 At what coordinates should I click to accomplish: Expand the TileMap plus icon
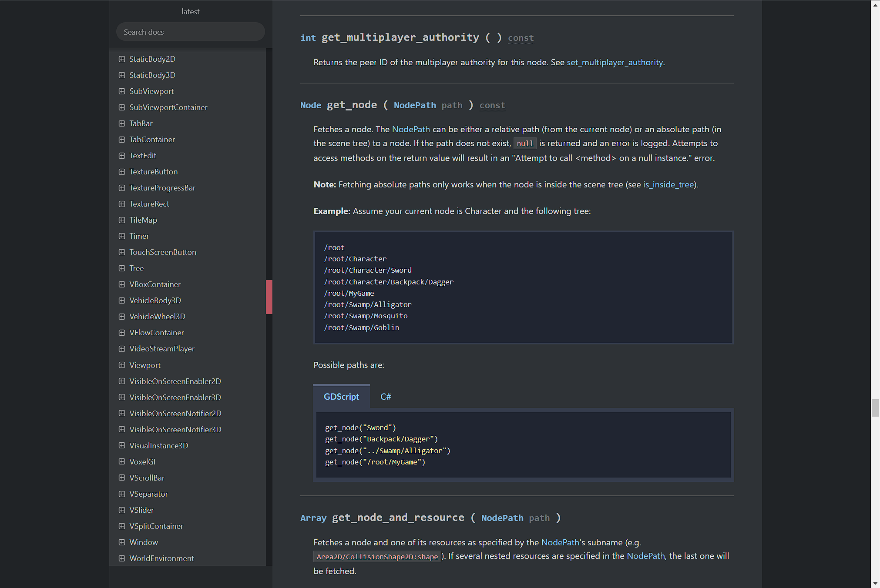(x=122, y=220)
